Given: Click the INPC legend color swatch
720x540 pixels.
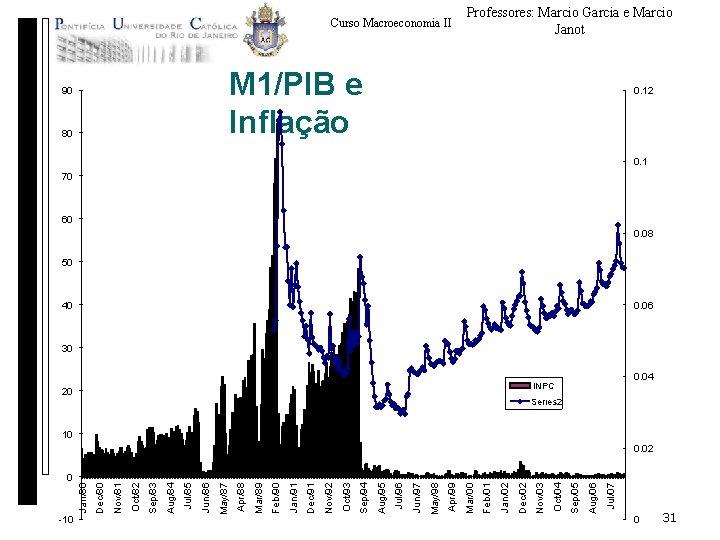Looking at the screenshot, I should (x=519, y=386).
